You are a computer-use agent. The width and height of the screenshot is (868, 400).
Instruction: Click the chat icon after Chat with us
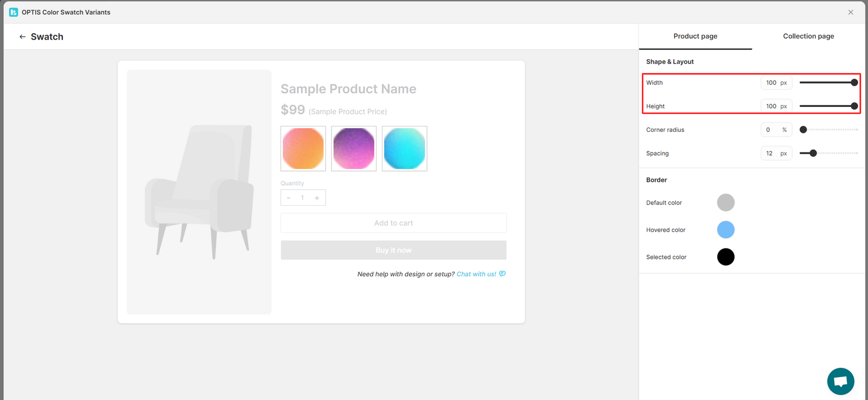tap(502, 274)
